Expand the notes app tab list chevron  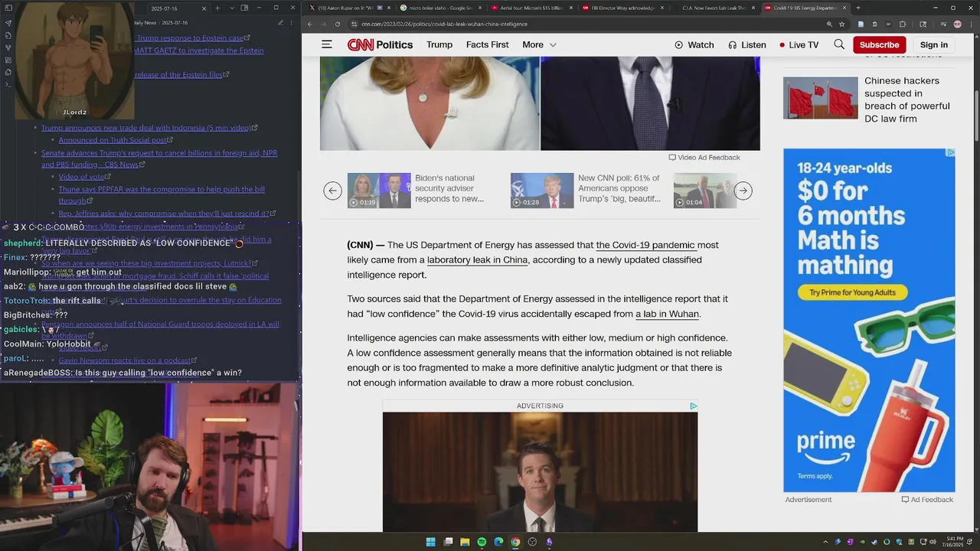pyautogui.click(x=230, y=8)
